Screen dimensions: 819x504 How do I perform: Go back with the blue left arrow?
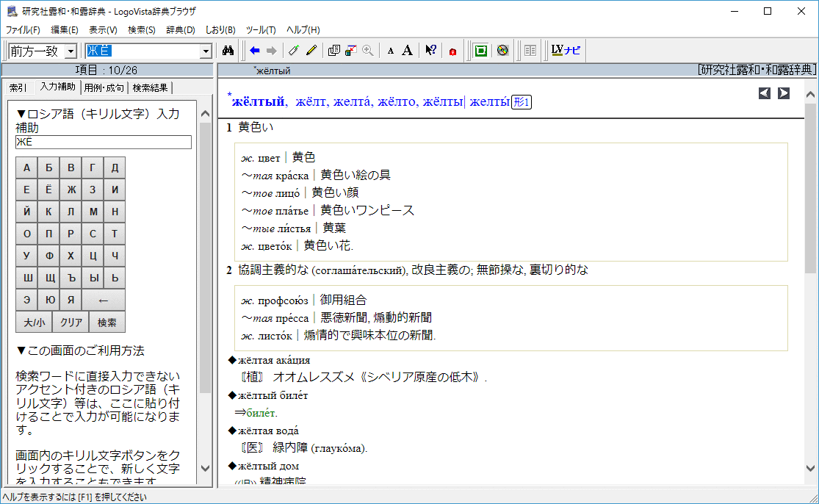tap(255, 51)
